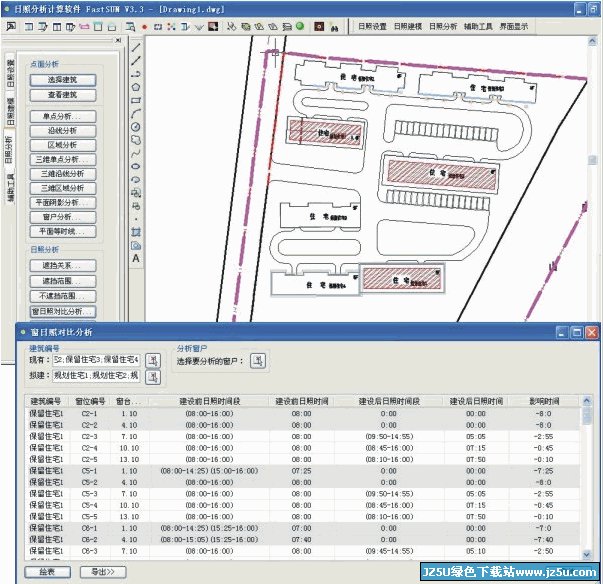Viewport: 603px width, 584px height.
Task: Select the circle drawing tool
Action: [136, 127]
